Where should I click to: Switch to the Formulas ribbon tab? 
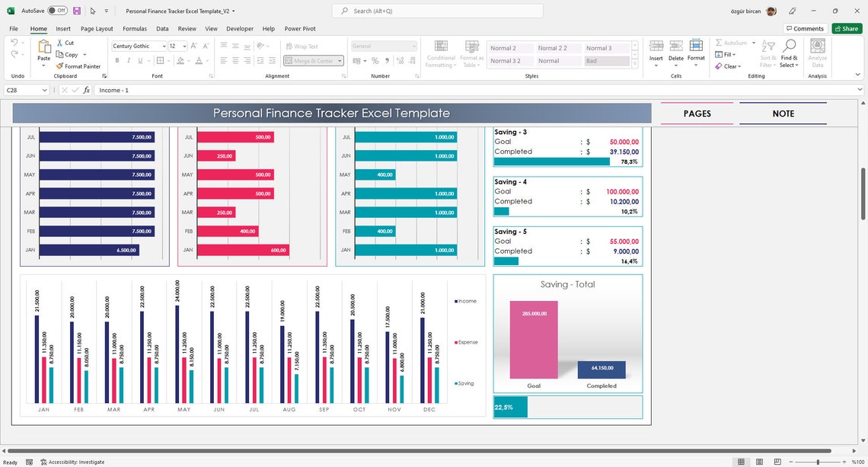[135, 28]
